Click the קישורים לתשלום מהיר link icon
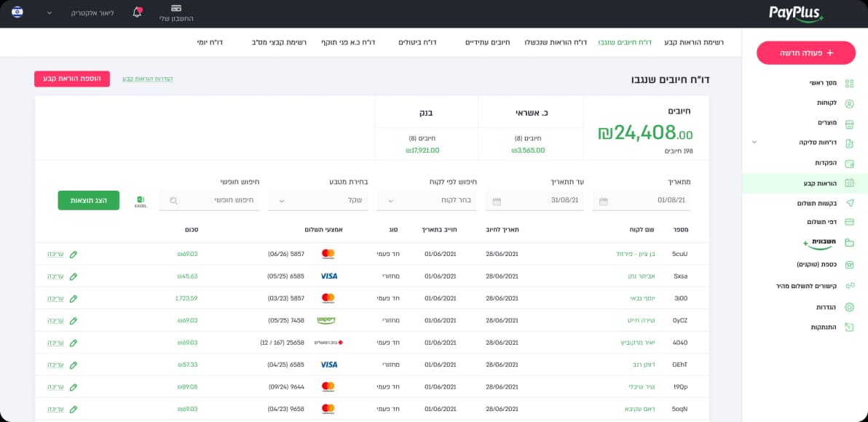The width and height of the screenshot is (868, 422). [x=849, y=286]
